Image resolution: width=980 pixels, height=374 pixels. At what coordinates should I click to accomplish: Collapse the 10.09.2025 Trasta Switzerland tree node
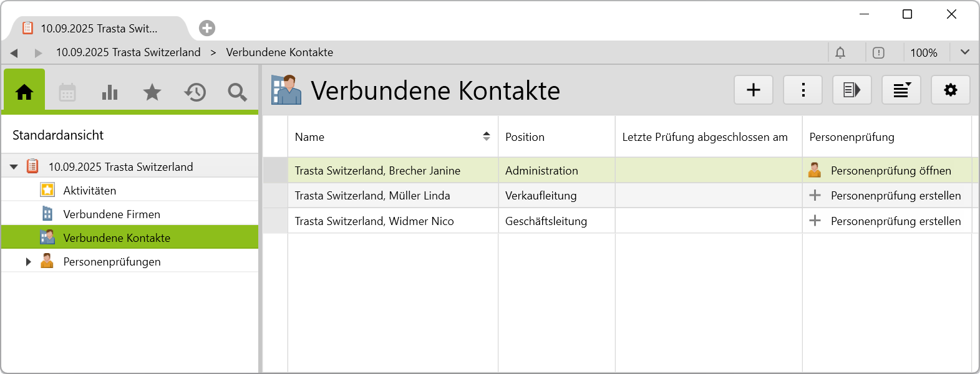(x=14, y=167)
